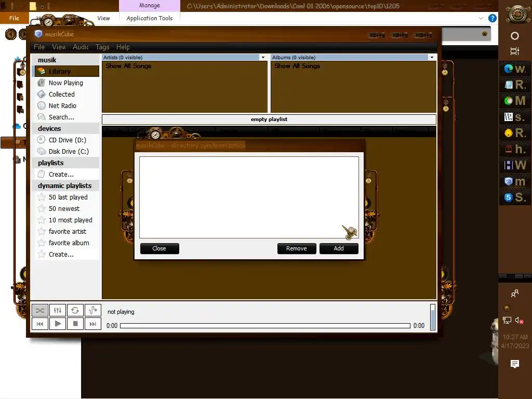The image size is (532, 399).
Task: Select Library in the sidebar
Action: pos(67,71)
